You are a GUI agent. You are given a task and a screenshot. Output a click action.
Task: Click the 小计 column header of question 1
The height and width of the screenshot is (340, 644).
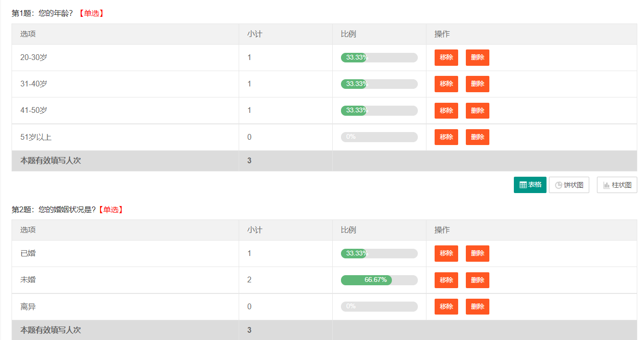coord(255,34)
